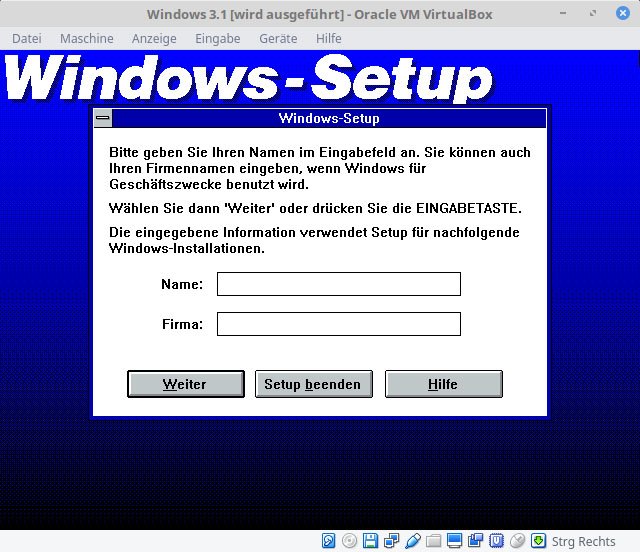Screen dimensions: 640x552
Task: Click the green keyboard capture arrow icon
Action: tap(538, 541)
